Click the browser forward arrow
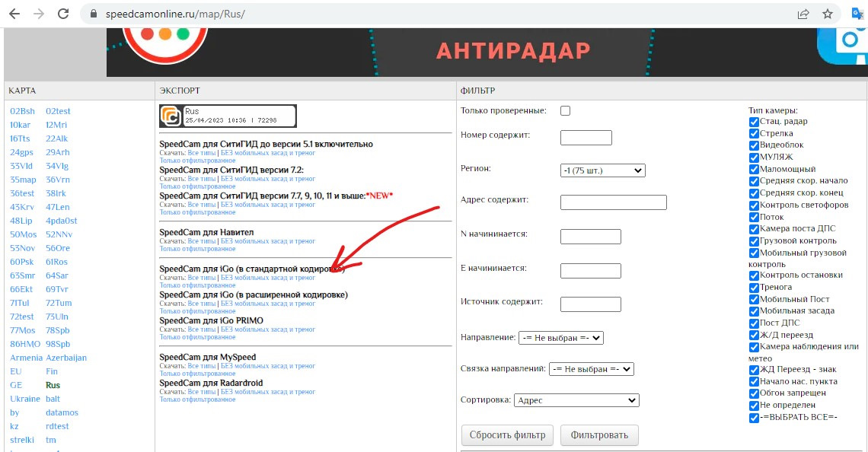This screenshot has height=452, width=868. 39,14
